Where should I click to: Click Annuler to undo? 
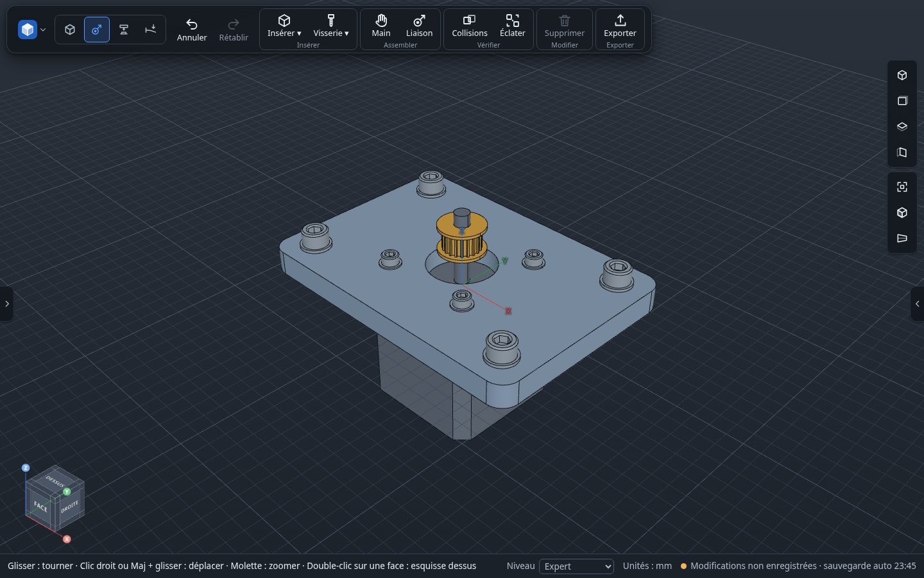(x=192, y=30)
